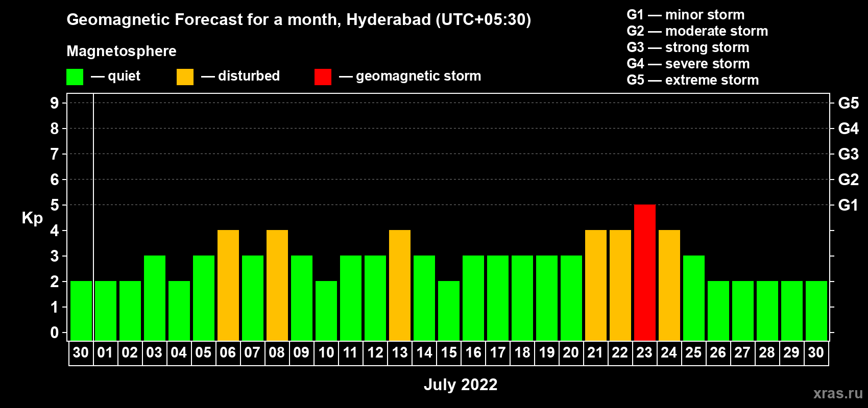868x408 pixels.
Task: Select the green bar for July 10
Action: coord(326,311)
